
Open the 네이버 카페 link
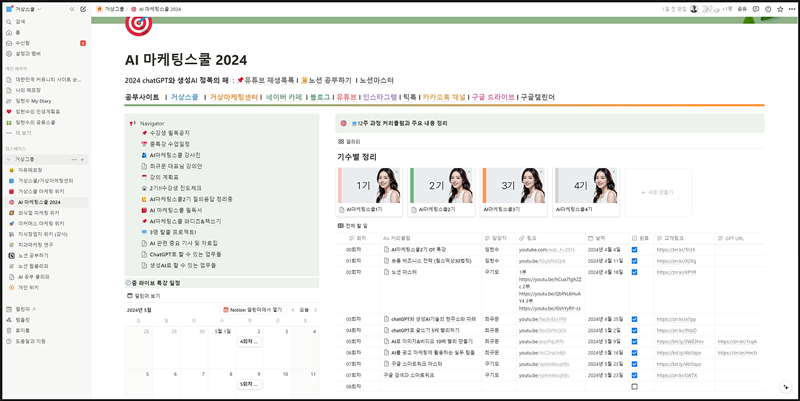[283, 98]
